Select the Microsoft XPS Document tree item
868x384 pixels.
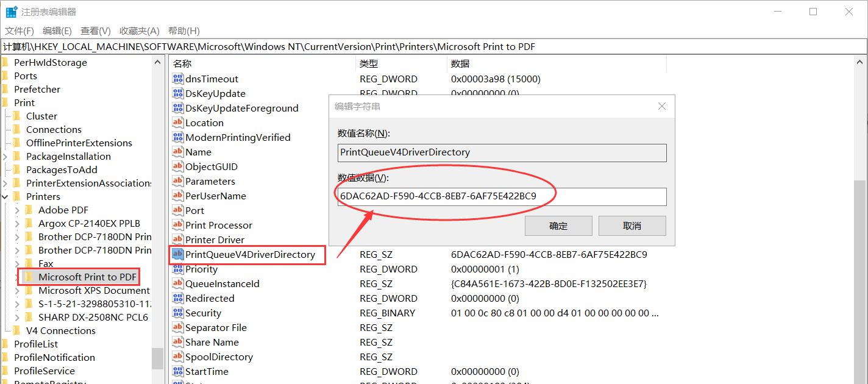(93, 290)
